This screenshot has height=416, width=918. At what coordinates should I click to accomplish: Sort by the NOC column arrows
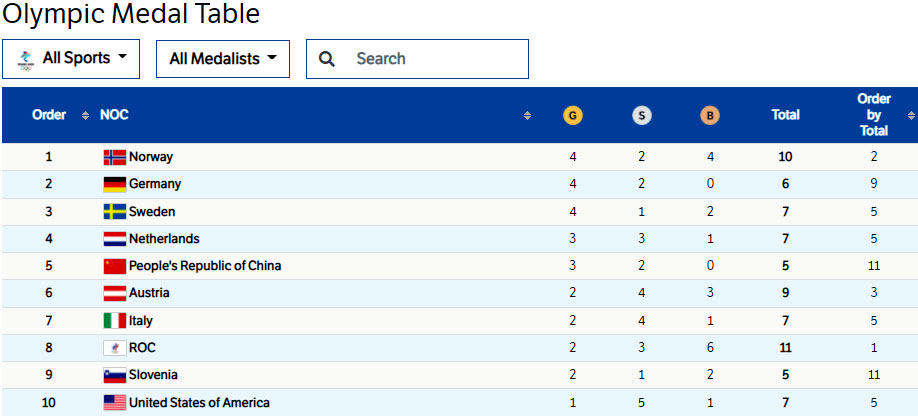click(527, 115)
